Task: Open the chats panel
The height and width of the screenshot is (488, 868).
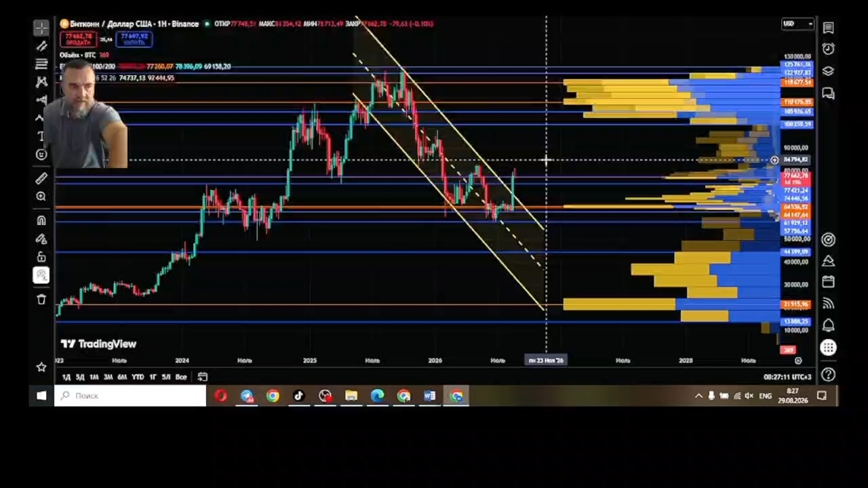Action: coord(828,93)
